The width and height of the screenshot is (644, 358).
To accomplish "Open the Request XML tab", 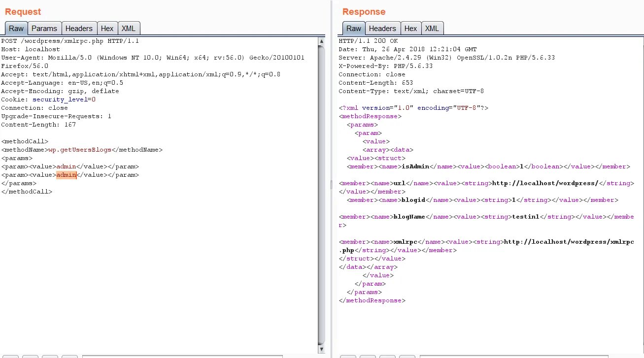I will (x=129, y=28).
